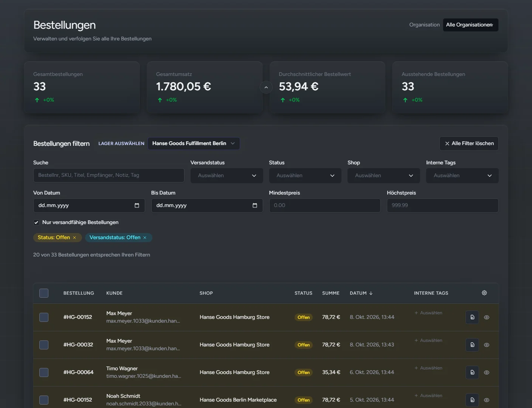Screen dimensions: 532x408
Task: Open document icon for order #HG-00032
Action: tap(472, 345)
